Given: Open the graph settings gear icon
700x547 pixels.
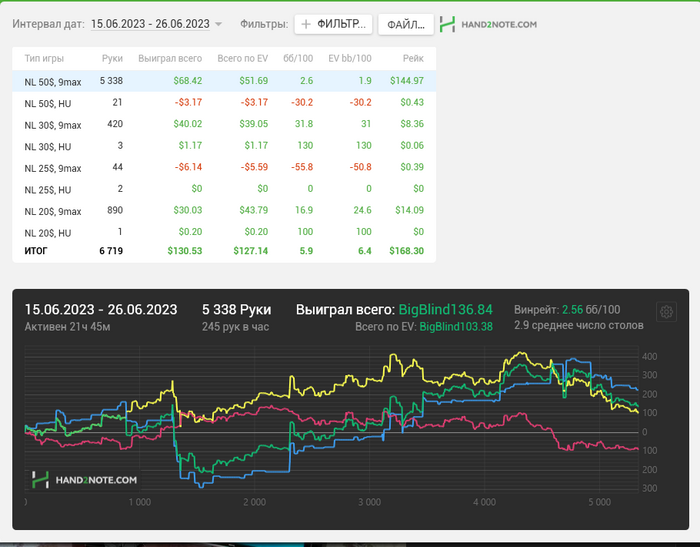Looking at the screenshot, I should tap(666, 312).
